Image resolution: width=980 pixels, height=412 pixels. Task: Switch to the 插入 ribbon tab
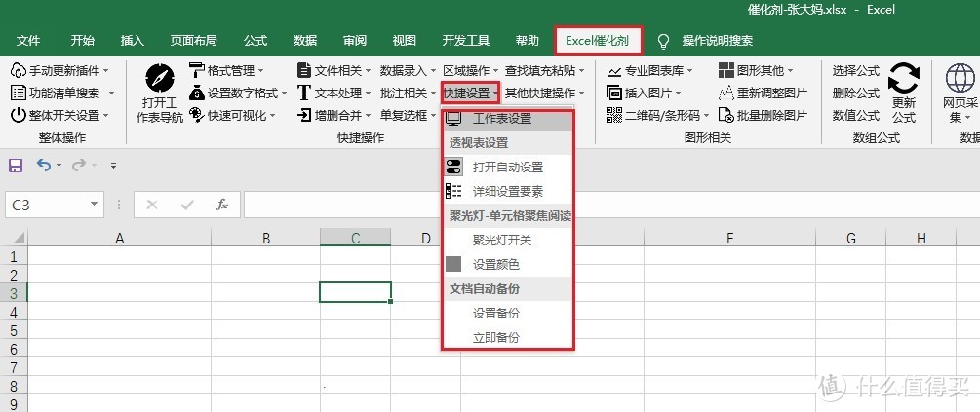[x=132, y=41]
